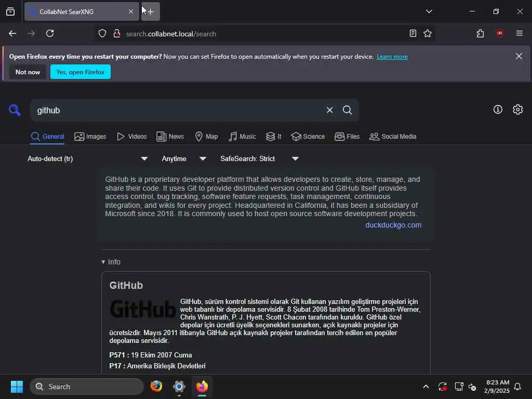532x399 pixels.
Task: Open Windows Start menu
Action: coord(17,387)
